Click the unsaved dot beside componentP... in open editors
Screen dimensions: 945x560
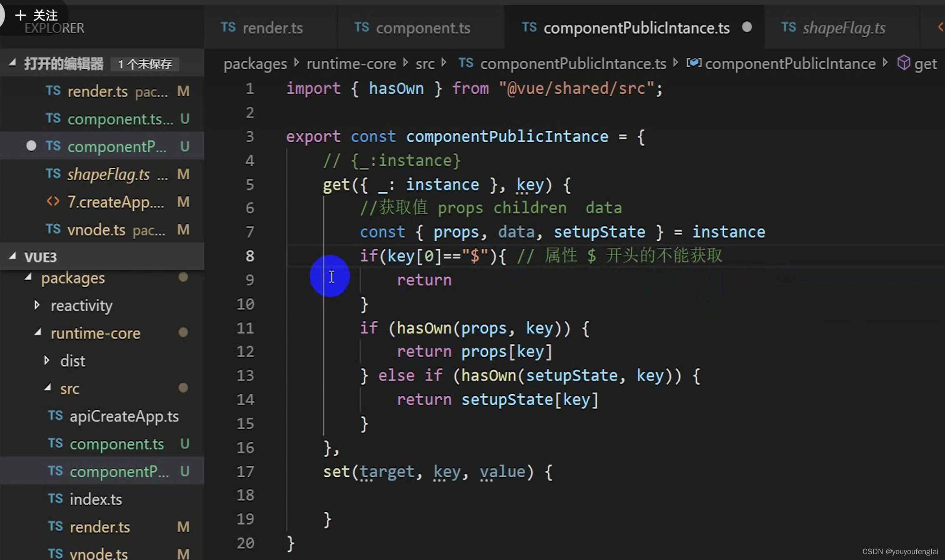click(31, 146)
